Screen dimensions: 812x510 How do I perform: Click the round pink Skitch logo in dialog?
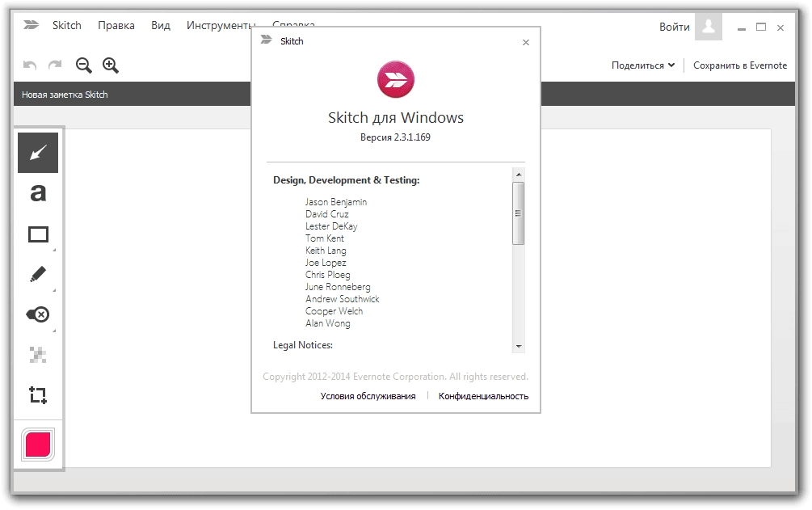click(x=396, y=79)
